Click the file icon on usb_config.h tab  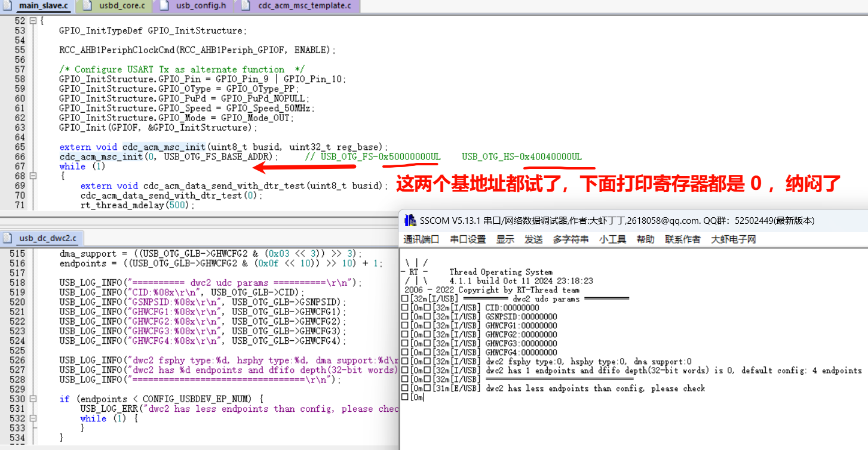pyautogui.click(x=163, y=6)
